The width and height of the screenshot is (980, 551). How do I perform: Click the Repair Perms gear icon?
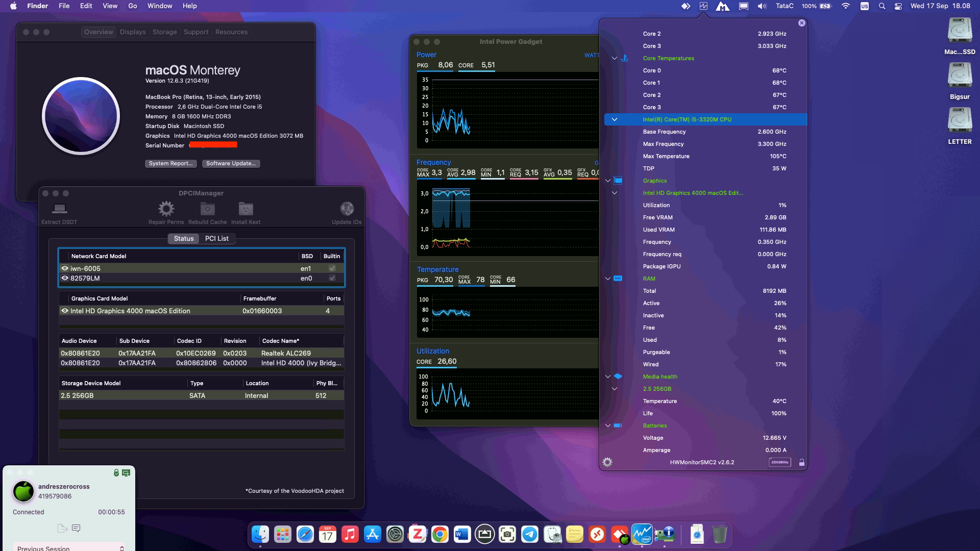[x=166, y=209]
